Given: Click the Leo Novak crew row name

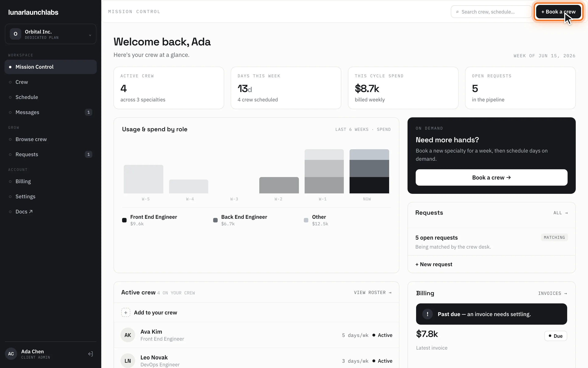Looking at the screenshot, I should (154, 357).
